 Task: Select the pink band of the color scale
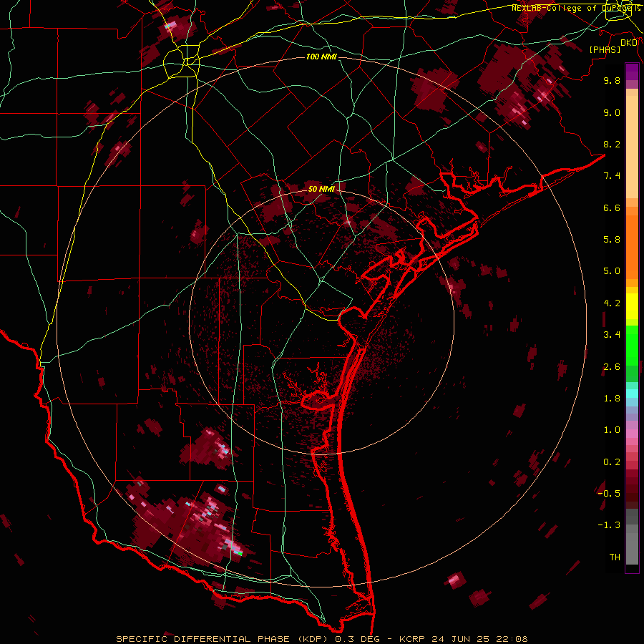pyautogui.click(x=632, y=434)
